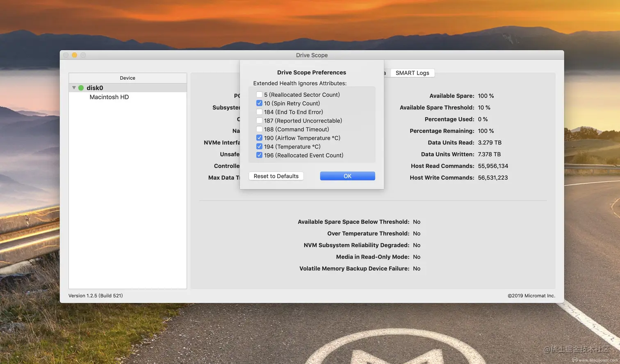Click Version 1.2.5 (Build 521) text

[x=96, y=296]
